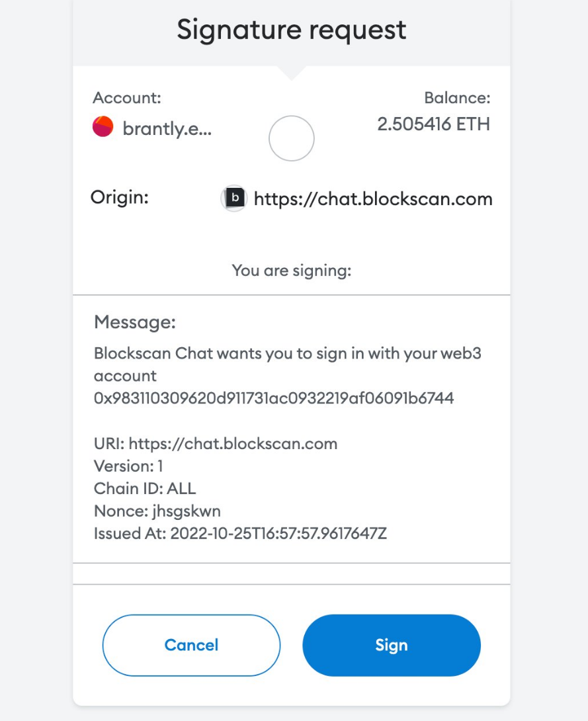588x721 pixels.
Task: Click the red account avatar icon
Action: click(x=103, y=126)
